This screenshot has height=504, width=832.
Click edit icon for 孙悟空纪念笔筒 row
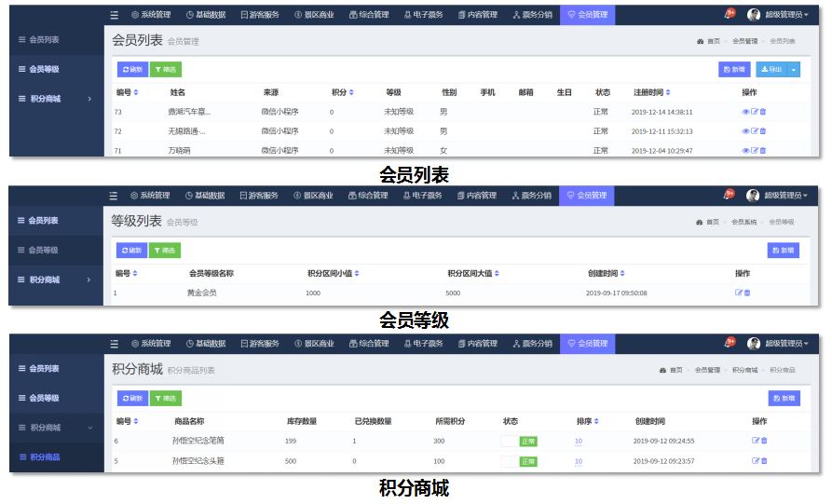pos(756,441)
